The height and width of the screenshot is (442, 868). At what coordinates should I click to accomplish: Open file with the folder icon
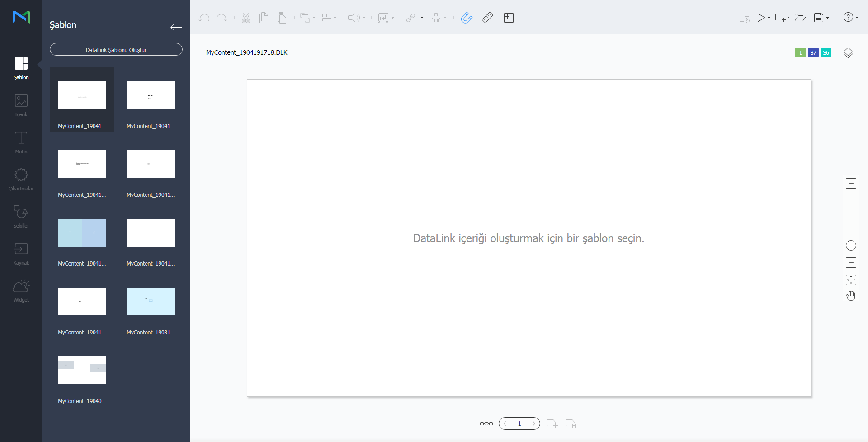[x=800, y=18]
